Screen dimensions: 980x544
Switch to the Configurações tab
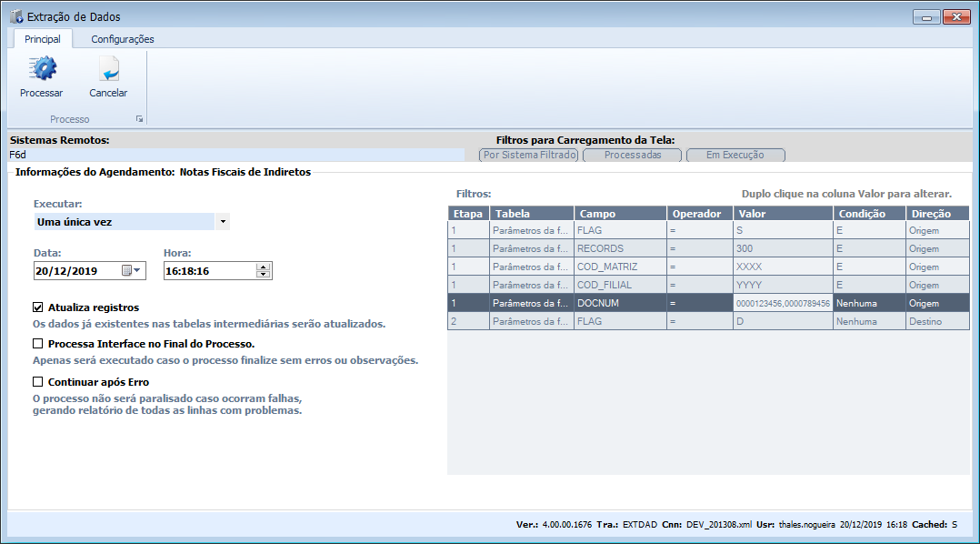[x=123, y=39]
